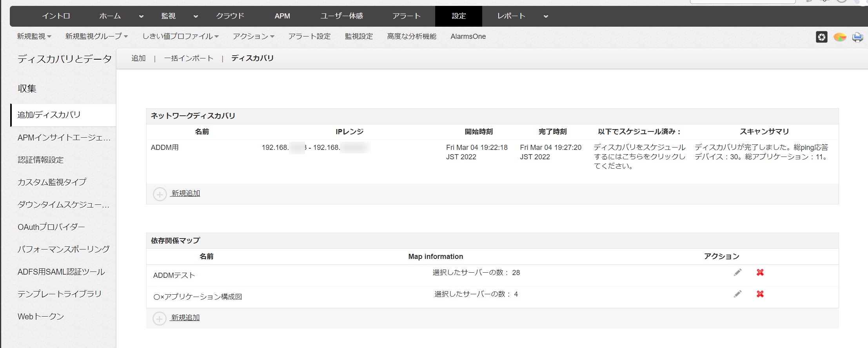
Task: Click plus icon under 依存関係マップ
Action: pos(159,318)
